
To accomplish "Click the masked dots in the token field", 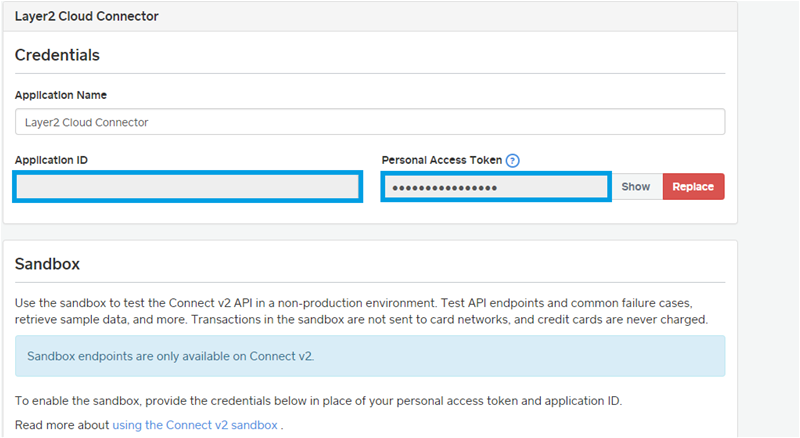I will click(x=444, y=187).
